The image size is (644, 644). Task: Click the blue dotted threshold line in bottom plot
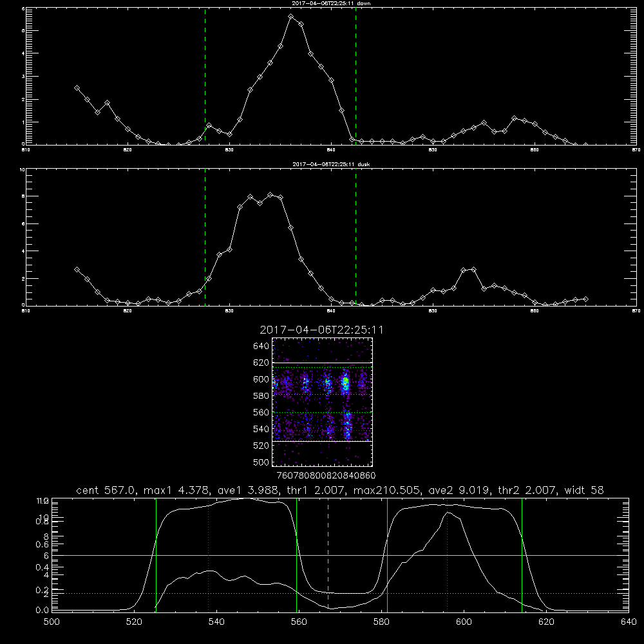tap(340, 594)
